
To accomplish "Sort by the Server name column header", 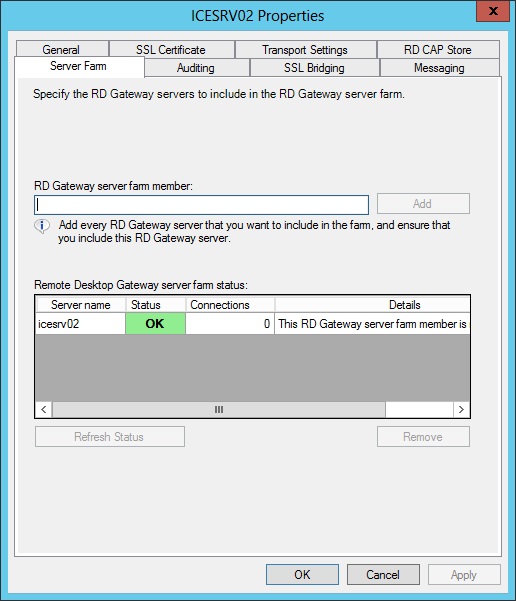I will pyautogui.click(x=81, y=305).
